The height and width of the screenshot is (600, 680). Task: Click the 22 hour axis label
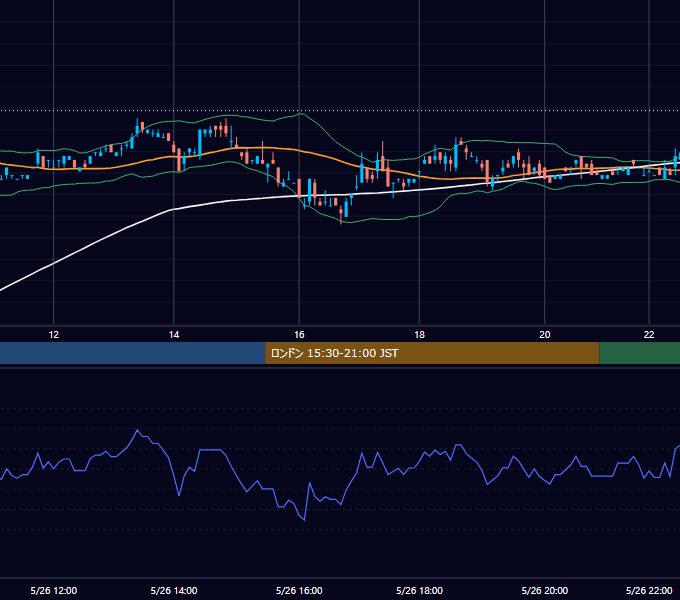[x=649, y=335]
